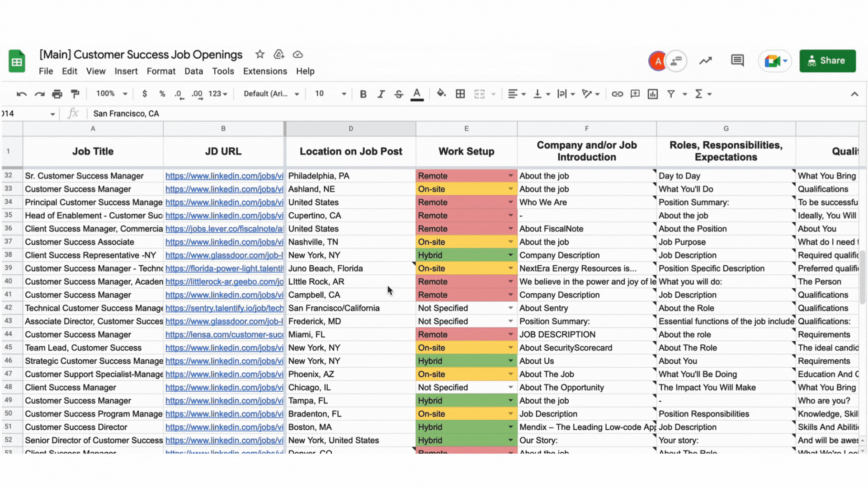Click the print icon in toolbar
Screen dimensions: 868x488
(57, 94)
